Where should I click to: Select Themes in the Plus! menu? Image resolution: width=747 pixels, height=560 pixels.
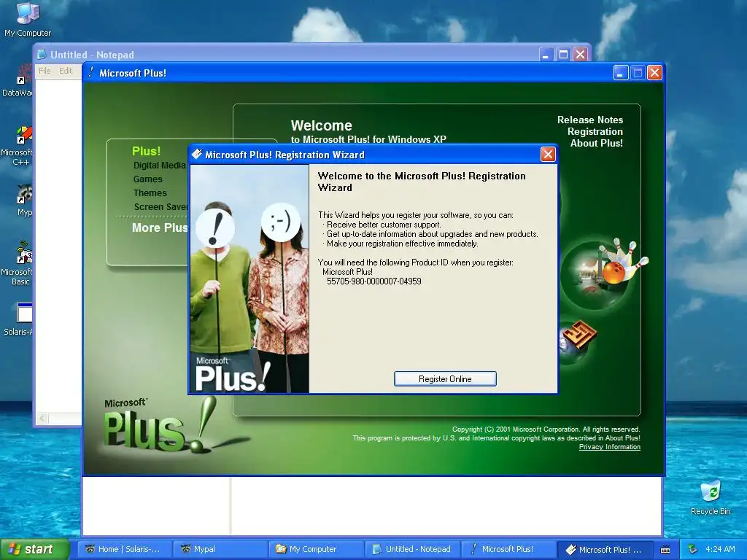150,192
